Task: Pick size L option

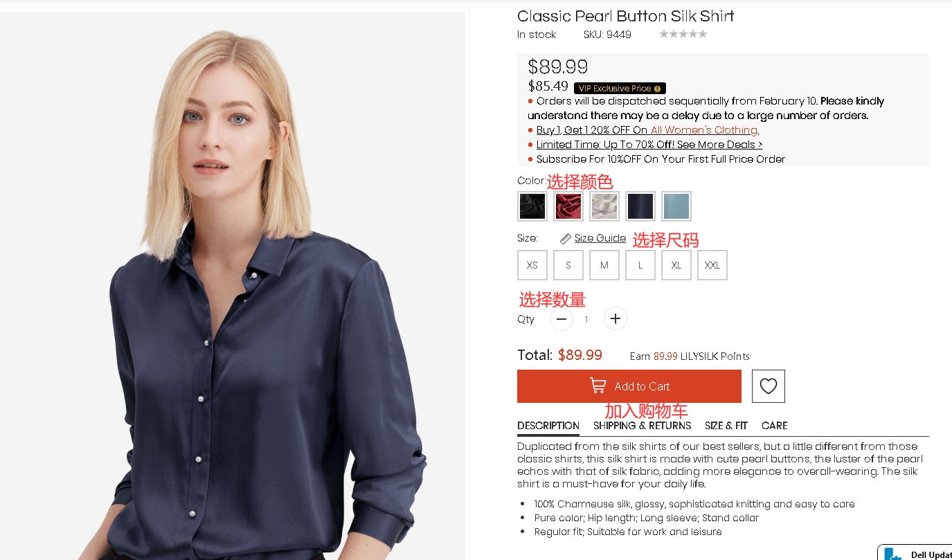Action: pyautogui.click(x=640, y=265)
